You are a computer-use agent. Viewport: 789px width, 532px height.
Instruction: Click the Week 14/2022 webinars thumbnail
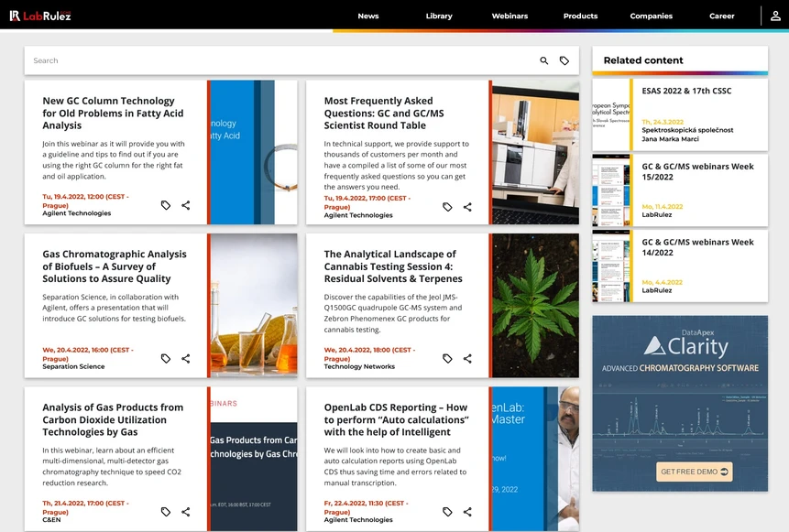[x=611, y=266]
